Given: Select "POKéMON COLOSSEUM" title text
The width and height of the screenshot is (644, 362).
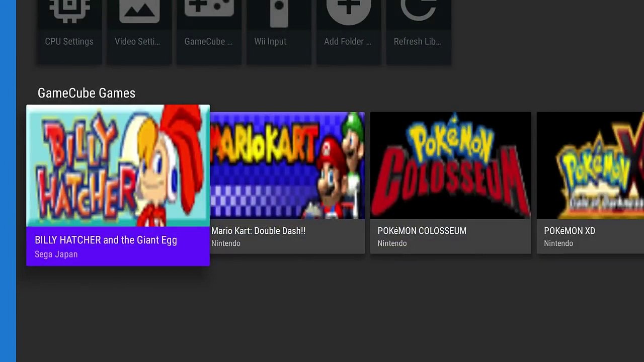Looking at the screenshot, I should pyautogui.click(x=422, y=231).
